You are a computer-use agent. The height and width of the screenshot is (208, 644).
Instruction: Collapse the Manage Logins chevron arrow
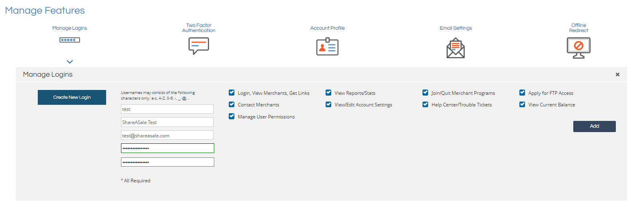pyautogui.click(x=70, y=62)
